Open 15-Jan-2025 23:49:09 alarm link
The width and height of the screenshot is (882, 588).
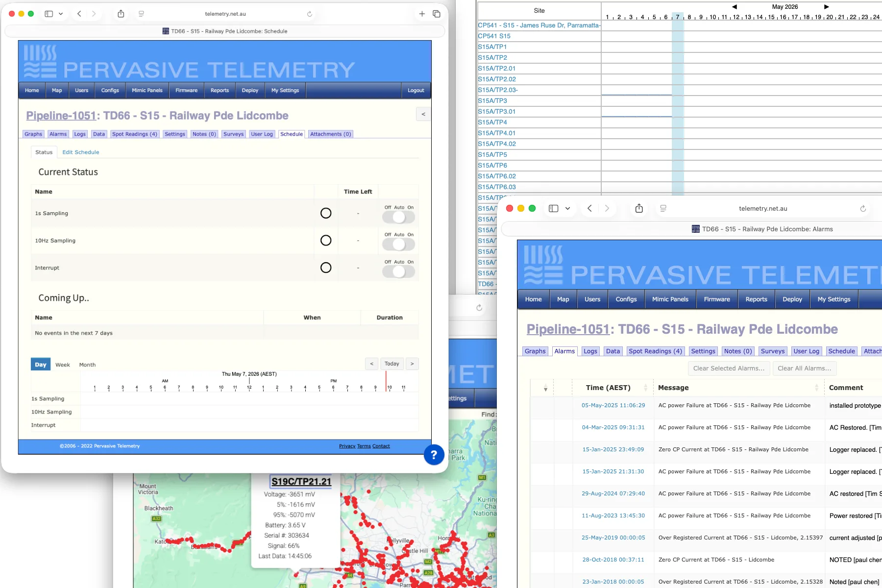click(x=613, y=449)
